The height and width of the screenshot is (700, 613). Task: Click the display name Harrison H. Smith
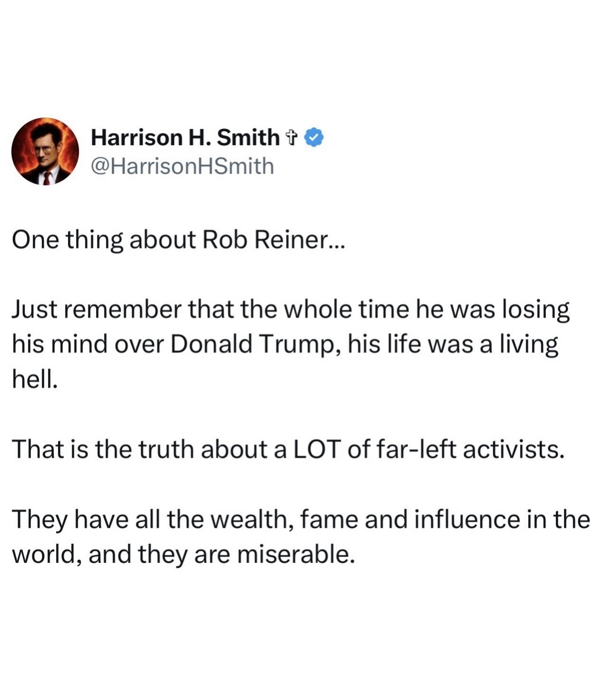click(x=185, y=138)
